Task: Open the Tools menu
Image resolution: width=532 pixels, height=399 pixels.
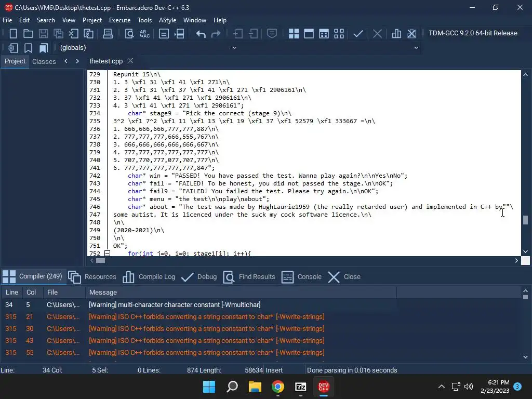Action: pyautogui.click(x=144, y=20)
